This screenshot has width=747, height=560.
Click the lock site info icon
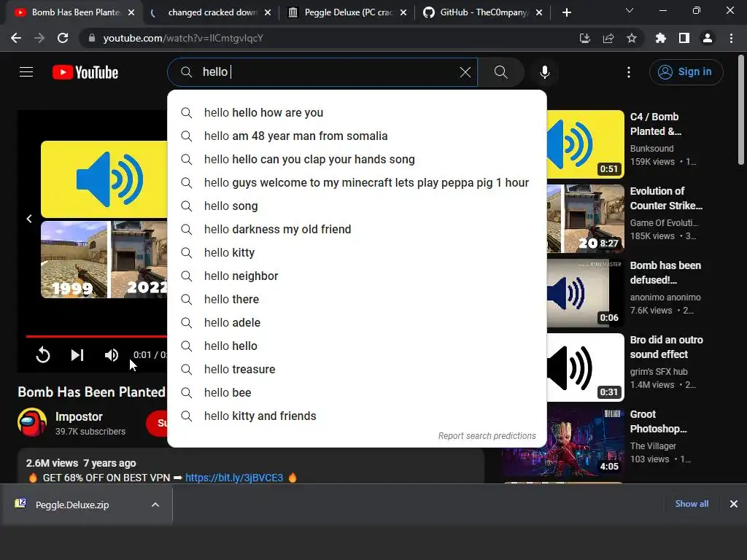point(91,38)
